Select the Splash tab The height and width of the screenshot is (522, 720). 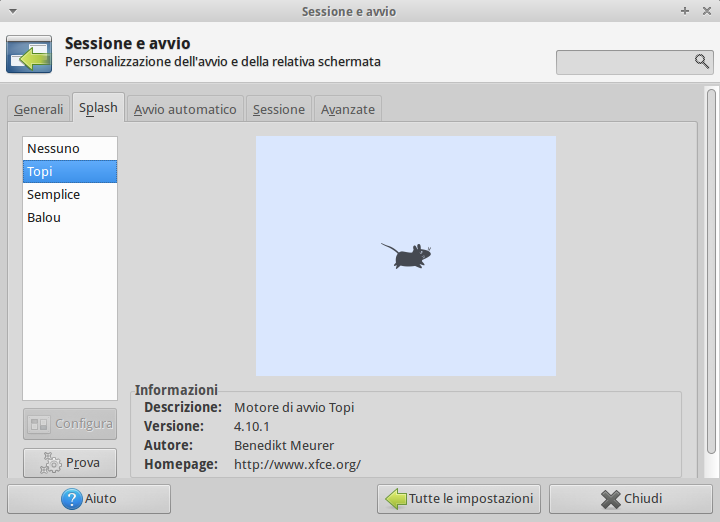[x=99, y=108]
